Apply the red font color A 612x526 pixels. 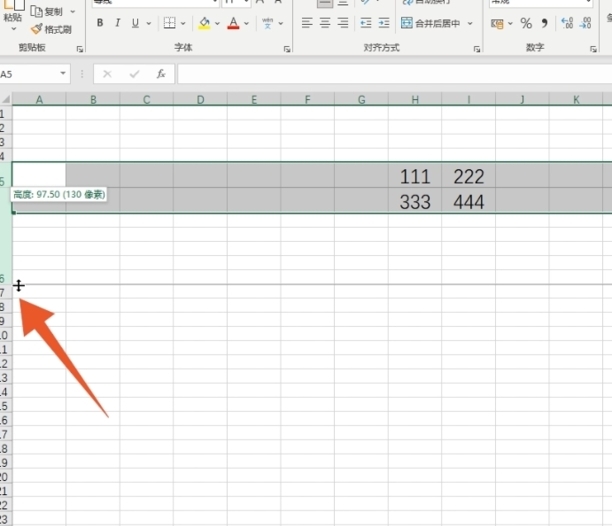pos(233,23)
